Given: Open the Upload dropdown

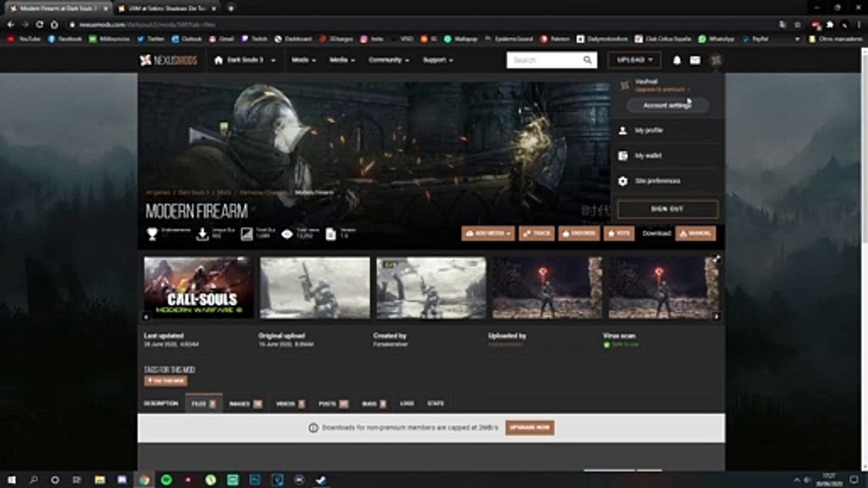Looking at the screenshot, I should click(634, 60).
